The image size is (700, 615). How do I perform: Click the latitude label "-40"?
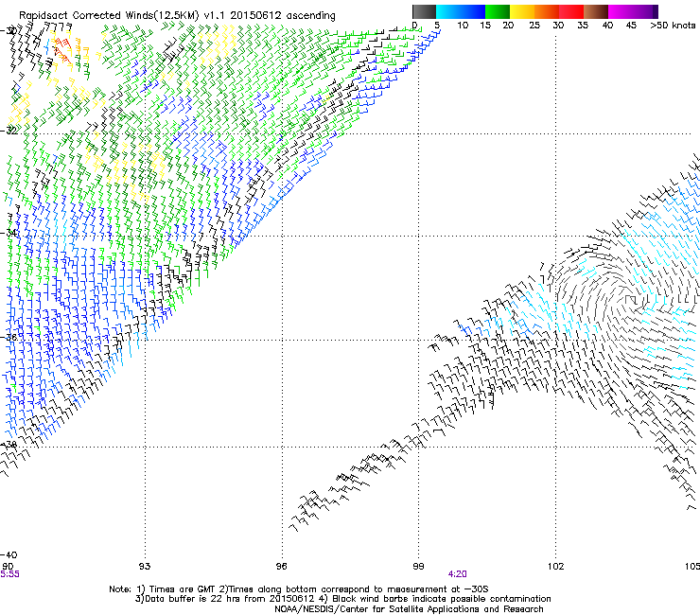[x=9, y=554]
